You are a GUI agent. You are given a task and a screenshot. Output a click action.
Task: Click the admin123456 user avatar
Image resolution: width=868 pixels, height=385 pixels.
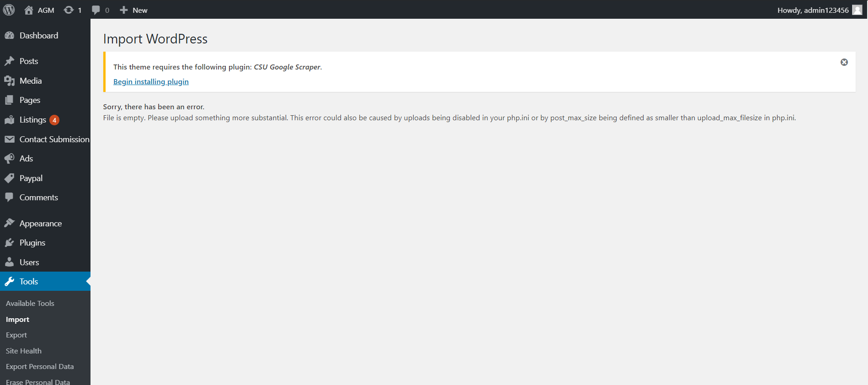pos(857,10)
